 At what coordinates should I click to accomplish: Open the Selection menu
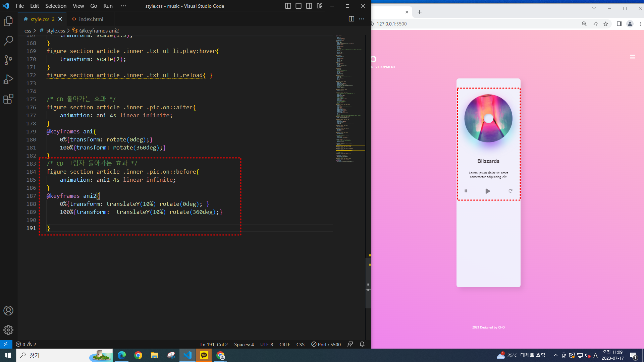point(56,6)
